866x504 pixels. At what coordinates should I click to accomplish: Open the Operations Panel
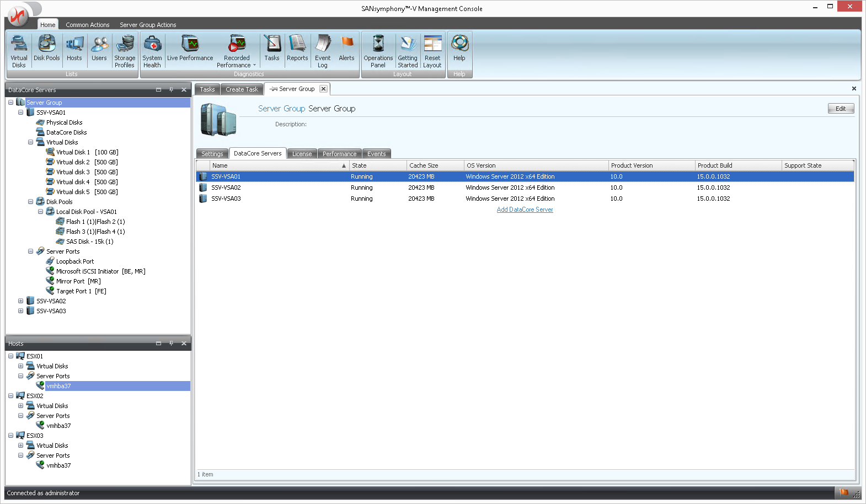[x=378, y=51]
